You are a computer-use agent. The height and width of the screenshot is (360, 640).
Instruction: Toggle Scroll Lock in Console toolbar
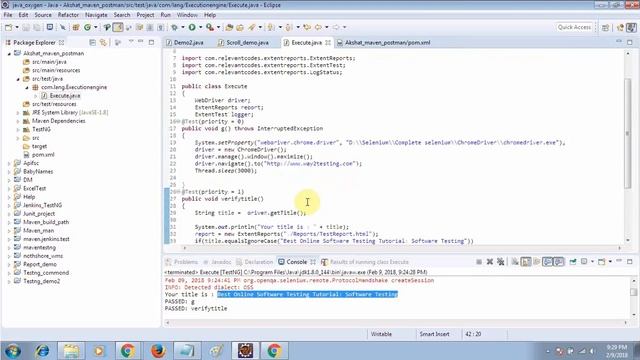[526, 262]
